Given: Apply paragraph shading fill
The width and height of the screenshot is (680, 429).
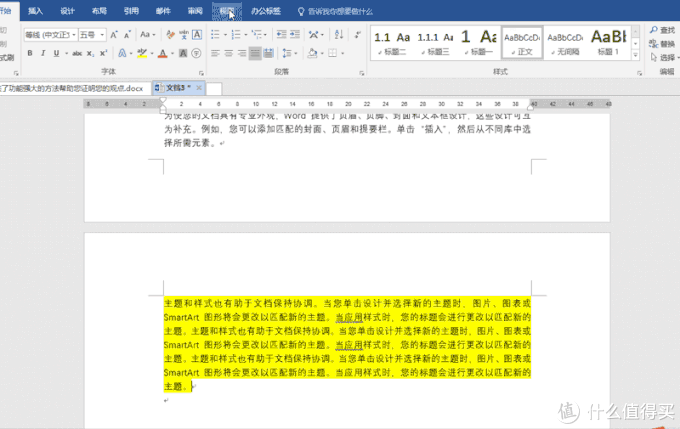Looking at the screenshot, I should 312,53.
